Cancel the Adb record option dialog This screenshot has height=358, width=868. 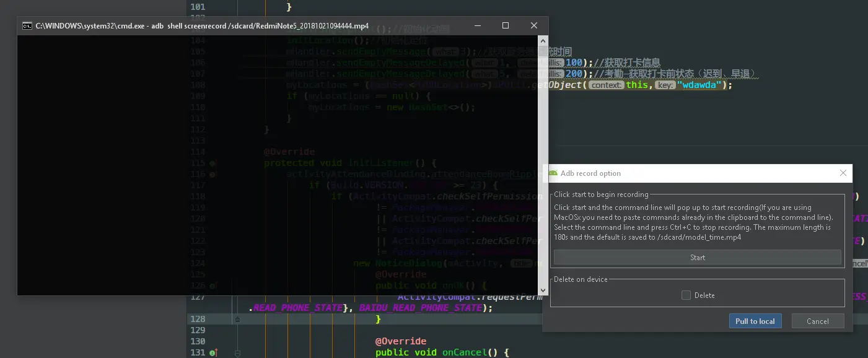pos(817,321)
